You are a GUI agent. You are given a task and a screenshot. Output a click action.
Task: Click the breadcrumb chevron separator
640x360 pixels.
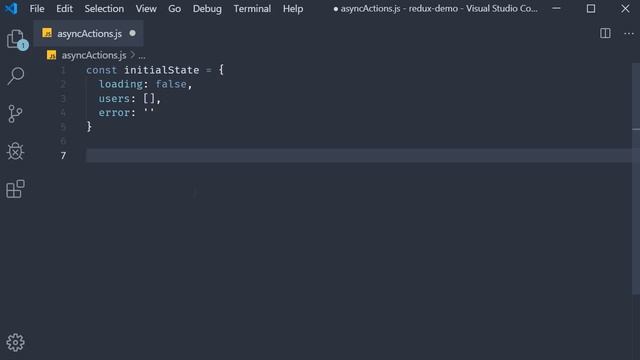pyautogui.click(x=132, y=55)
